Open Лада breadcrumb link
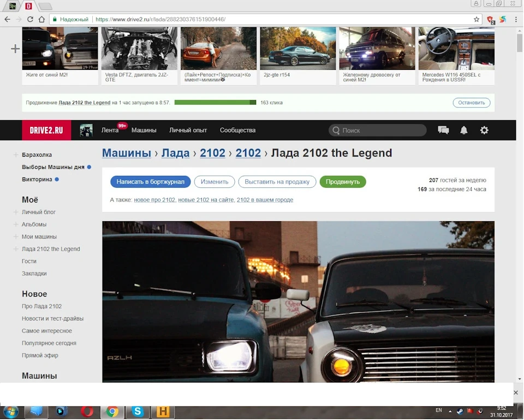Viewport: 524px width, 420px height. coord(175,153)
